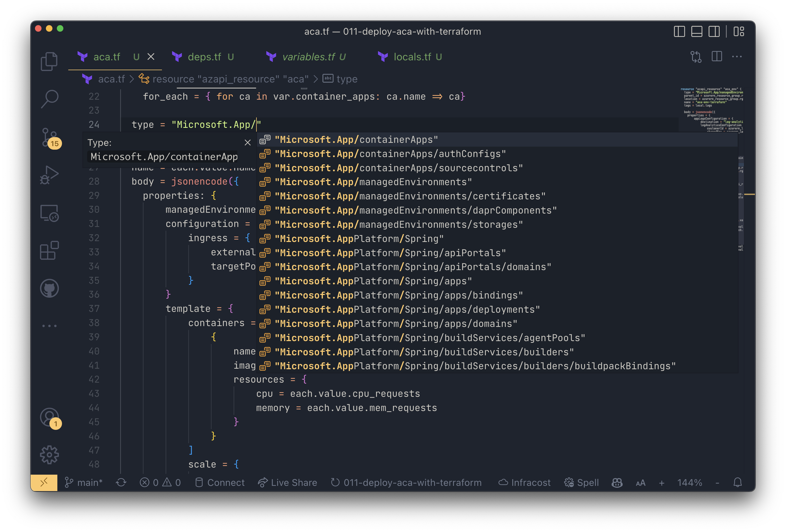Image resolution: width=786 pixels, height=532 pixels.
Task: Expand additional views ellipsis in activity bar
Action: pyautogui.click(x=49, y=326)
